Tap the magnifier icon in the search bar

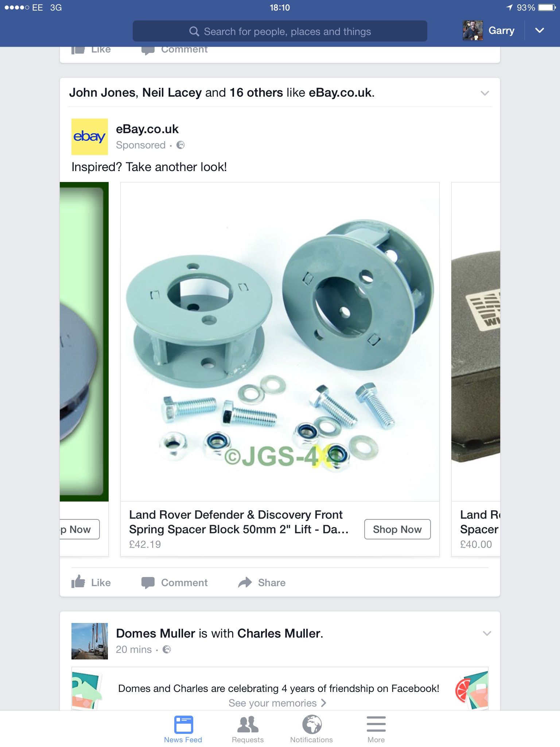coord(194,31)
